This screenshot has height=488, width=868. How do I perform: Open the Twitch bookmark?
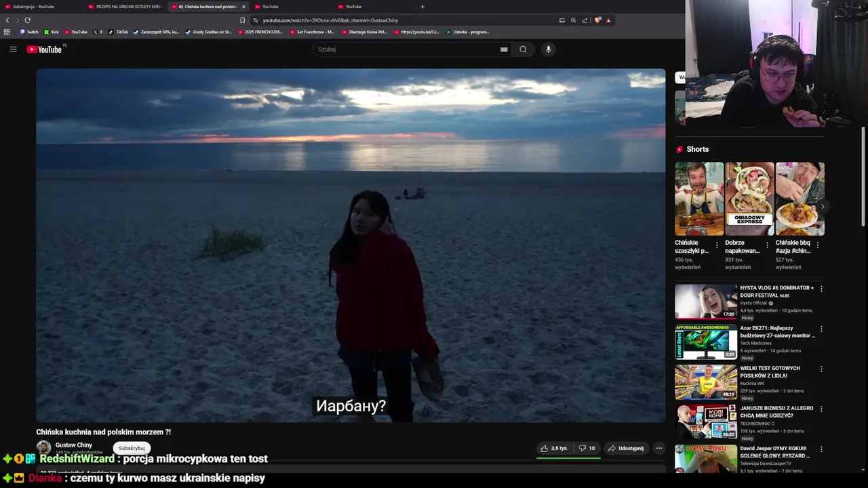[x=29, y=32]
